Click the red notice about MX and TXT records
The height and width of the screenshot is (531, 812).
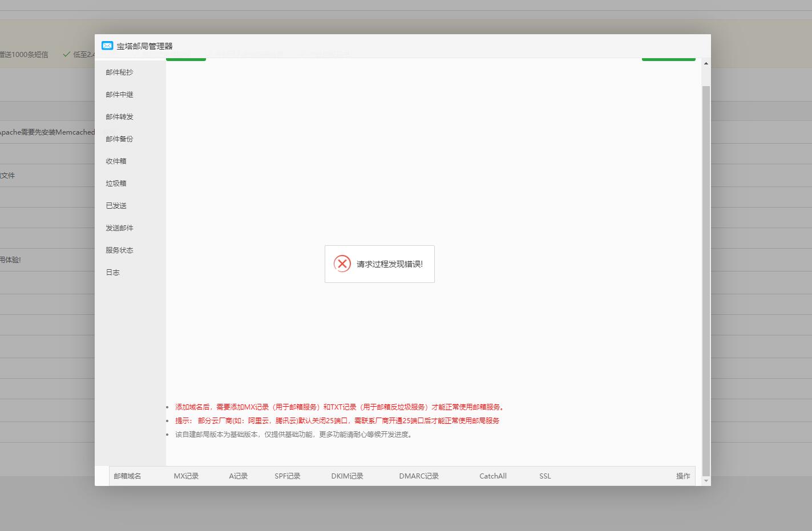tap(340, 407)
